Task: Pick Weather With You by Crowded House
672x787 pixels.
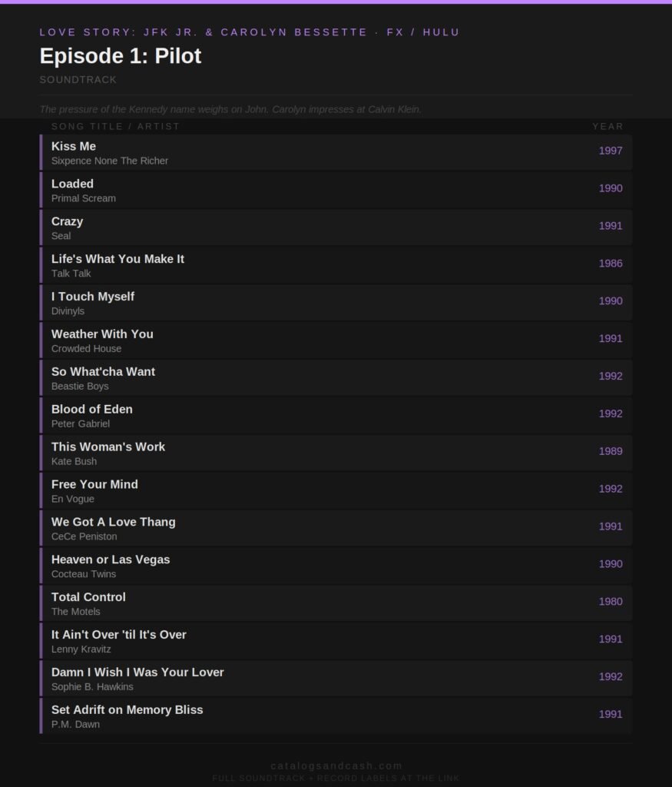Action: tap(336, 340)
